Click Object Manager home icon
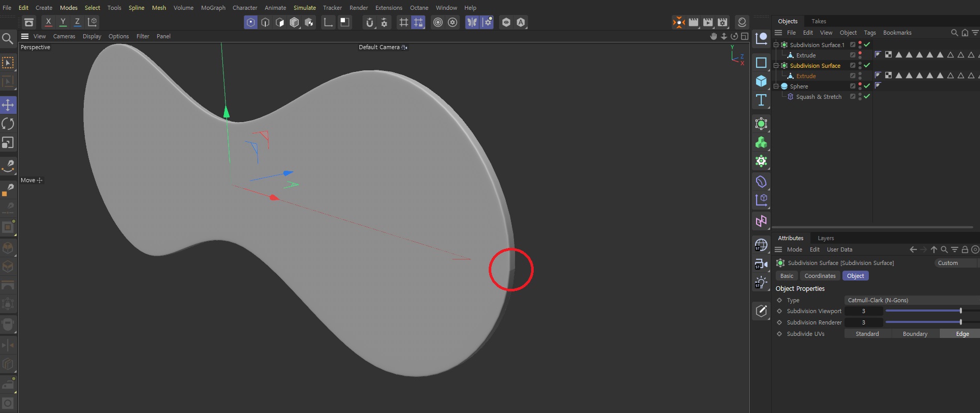980x413 pixels. (x=965, y=33)
